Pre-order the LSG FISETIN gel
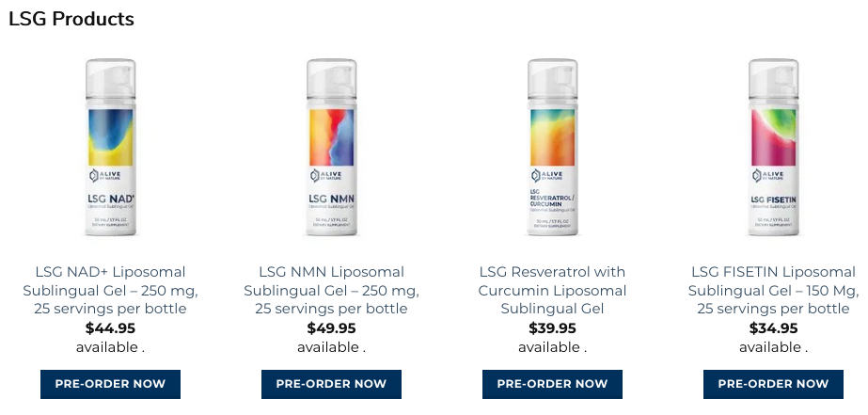This screenshot has height=415, width=868. click(773, 384)
